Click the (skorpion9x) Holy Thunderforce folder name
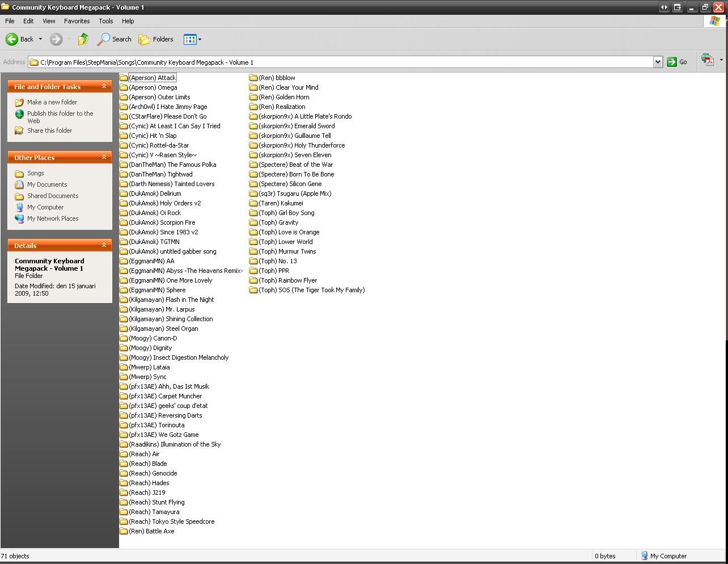 pyautogui.click(x=302, y=145)
